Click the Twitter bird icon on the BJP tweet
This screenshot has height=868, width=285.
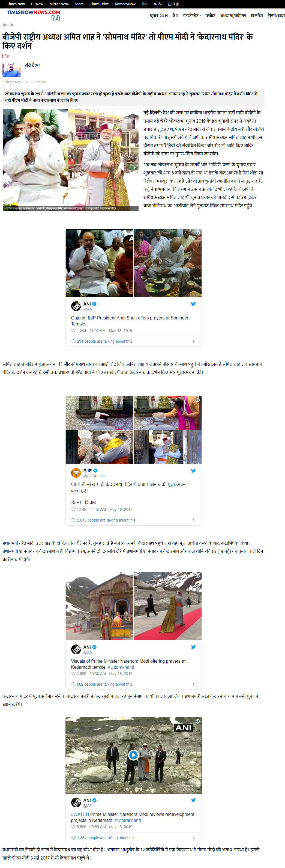click(x=193, y=470)
